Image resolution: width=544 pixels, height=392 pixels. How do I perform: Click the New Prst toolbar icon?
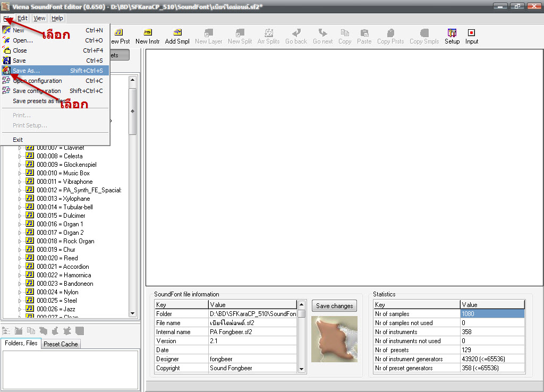pyautogui.click(x=118, y=32)
